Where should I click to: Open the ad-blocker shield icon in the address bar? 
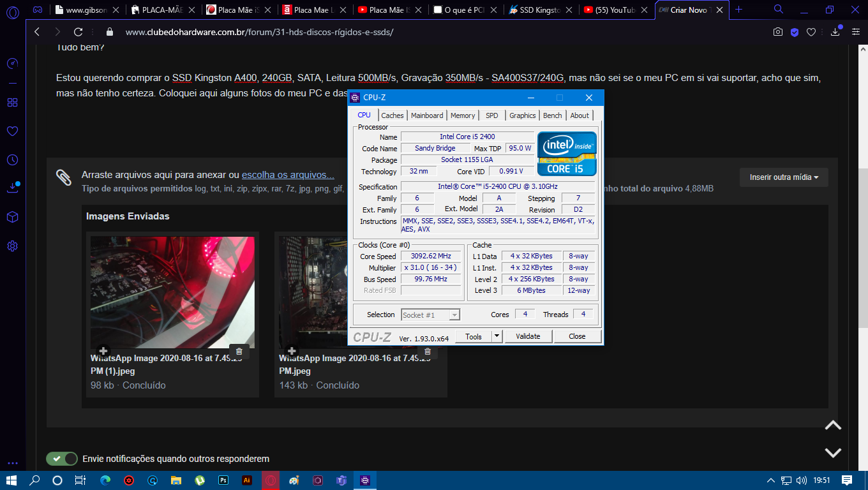[795, 32]
